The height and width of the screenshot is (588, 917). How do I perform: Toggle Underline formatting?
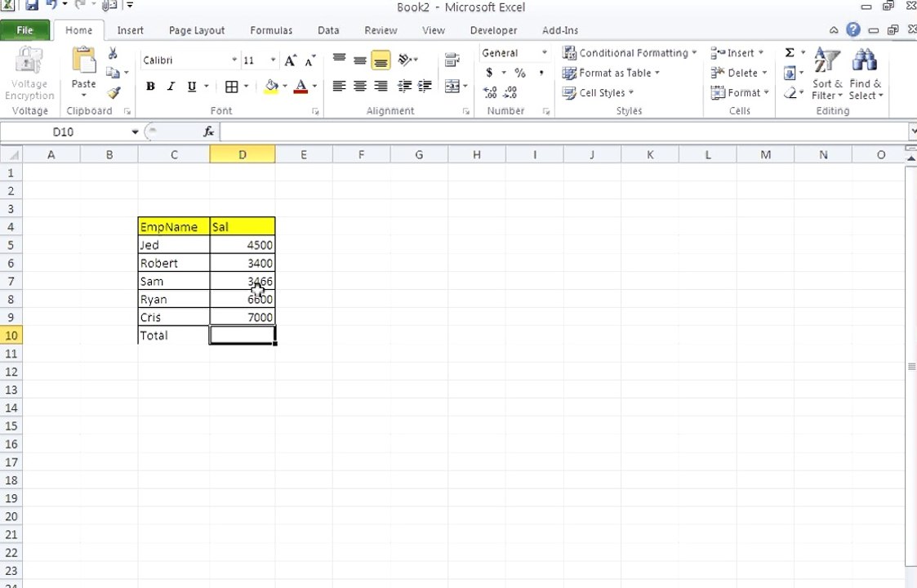click(191, 87)
